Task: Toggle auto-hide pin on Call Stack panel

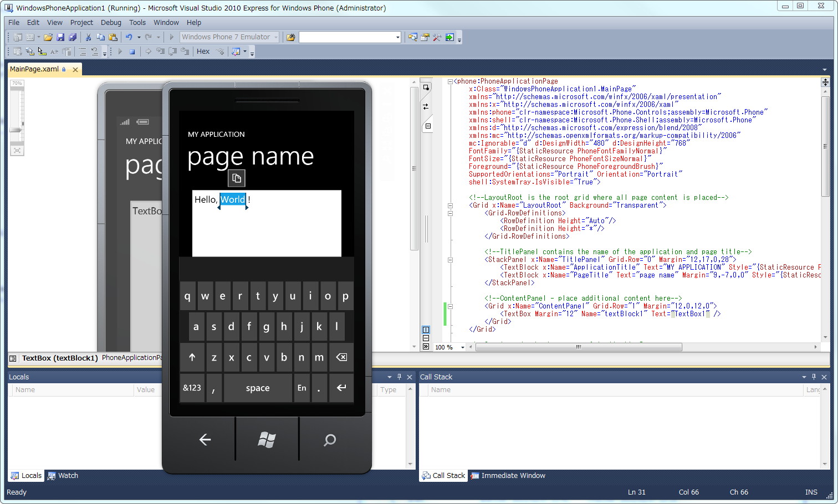Action: pos(814,377)
